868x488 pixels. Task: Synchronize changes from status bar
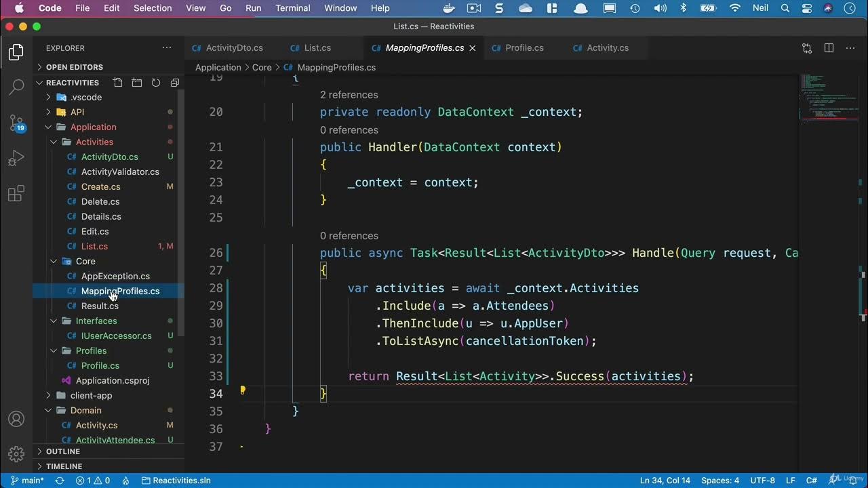[60, 481]
